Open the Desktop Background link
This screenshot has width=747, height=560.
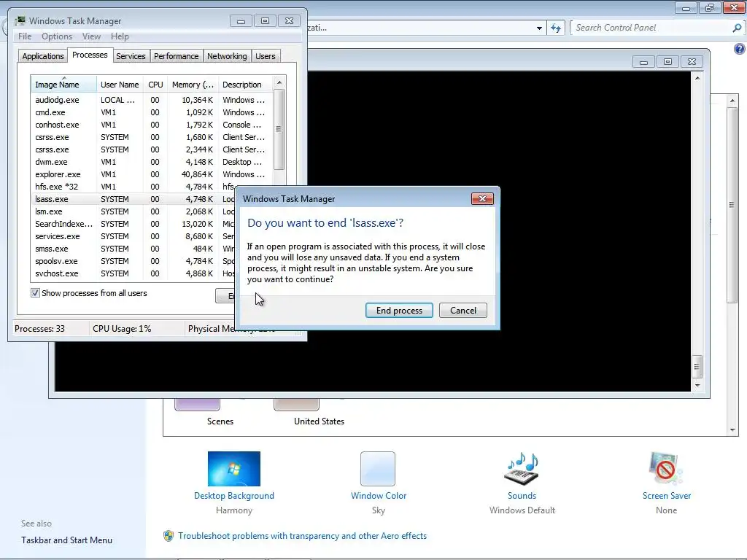point(234,496)
